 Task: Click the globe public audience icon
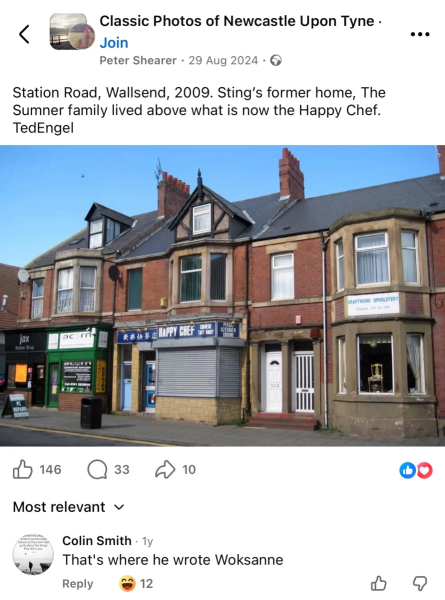pyautogui.click(x=276, y=60)
